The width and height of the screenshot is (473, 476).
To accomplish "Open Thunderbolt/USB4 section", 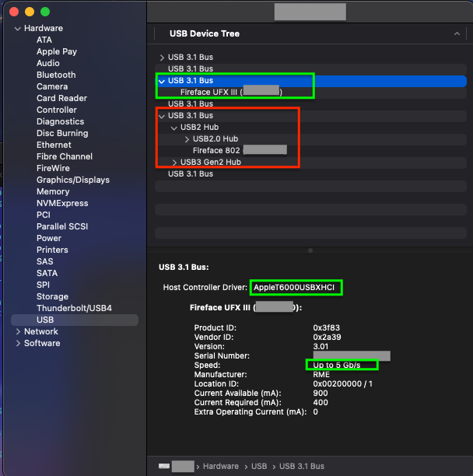I will (x=75, y=309).
